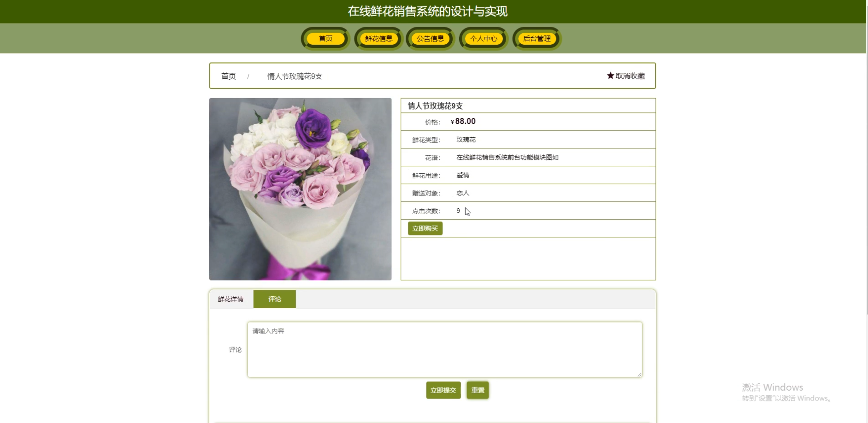Screen dimensions: 868x423
Task: Open the 鲜花信息 navigation button
Action: (x=379, y=39)
